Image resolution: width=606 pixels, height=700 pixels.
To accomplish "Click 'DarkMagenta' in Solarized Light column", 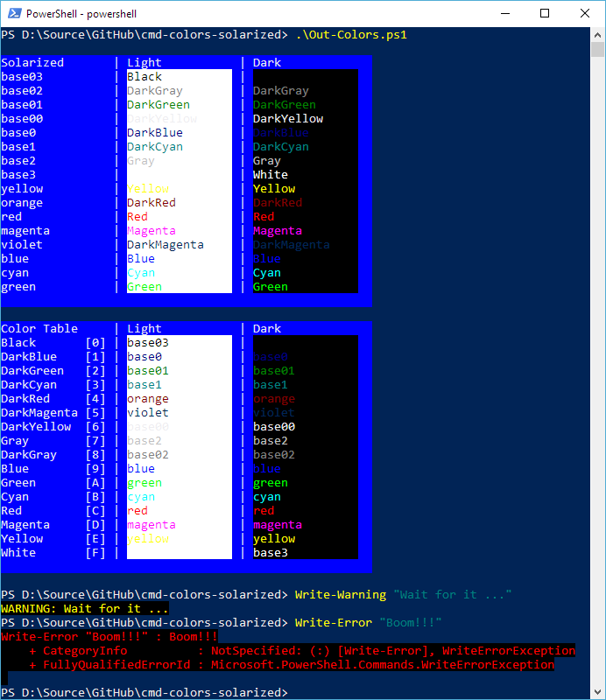I will (166, 245).
